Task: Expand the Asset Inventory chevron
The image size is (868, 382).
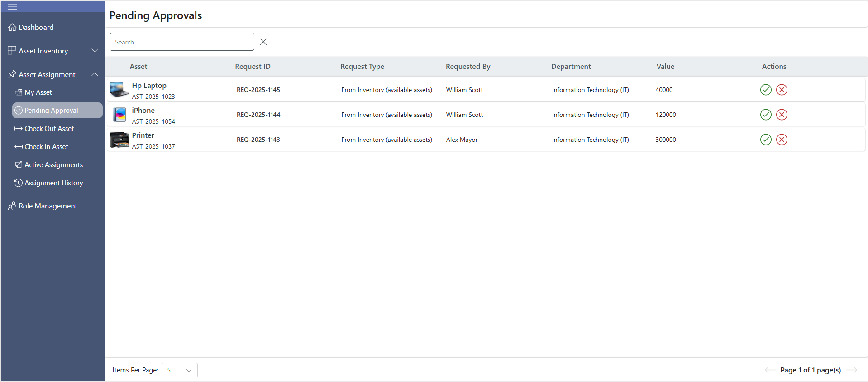Action: point(95,51)
